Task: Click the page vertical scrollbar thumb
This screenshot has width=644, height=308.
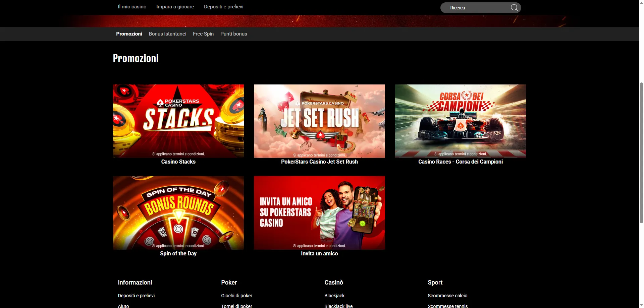Action: (641, 151)
